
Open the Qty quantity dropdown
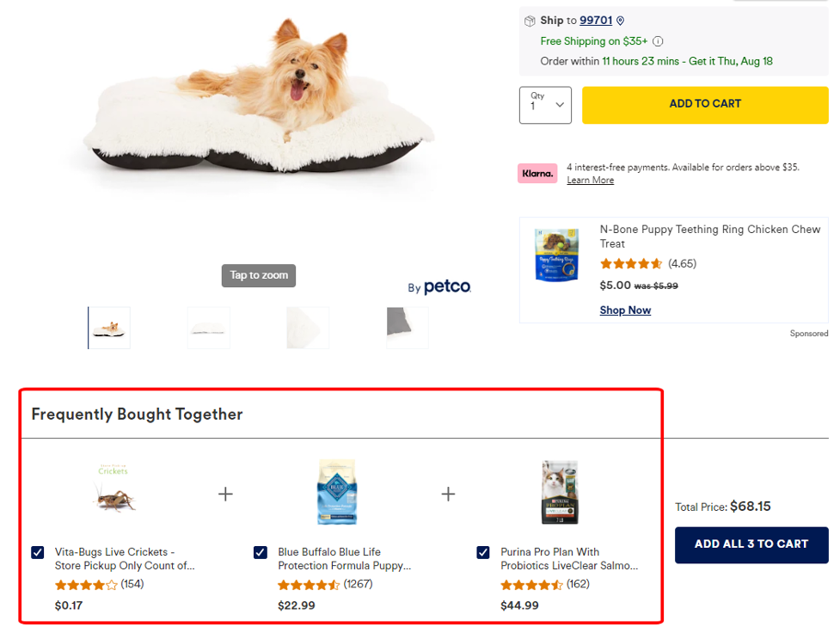[545, 105]
